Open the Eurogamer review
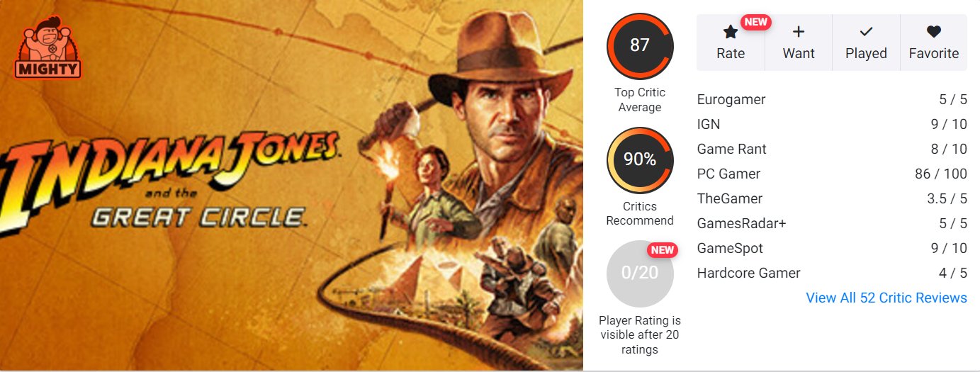This screenshot has width=980, height=372. click(832, 100)
